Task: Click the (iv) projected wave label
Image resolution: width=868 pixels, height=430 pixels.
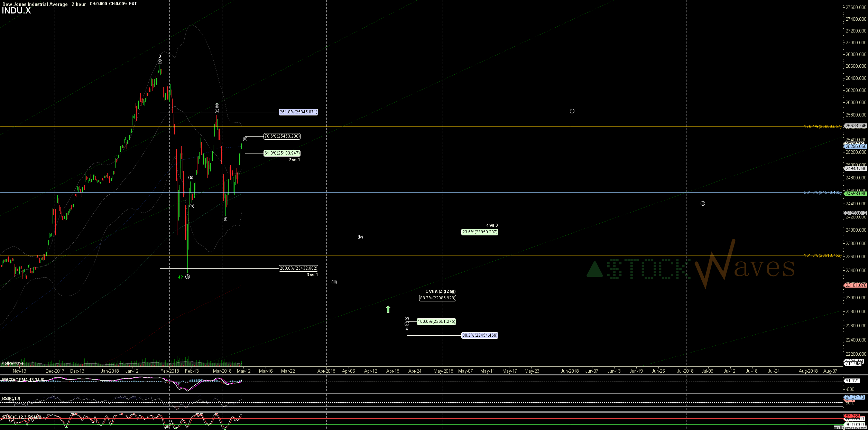Action: click(x=360, y=237)
